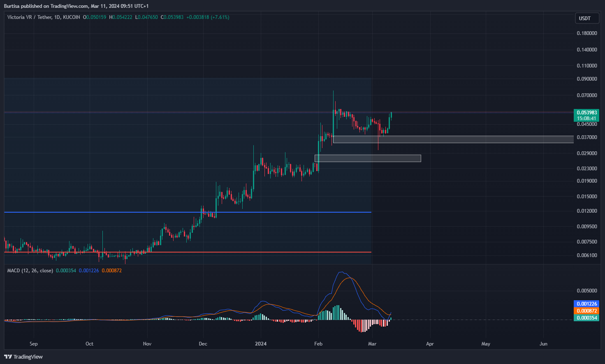Screen dimensions: 605x364
Task: Click the candle countdown 15:08:41
Action: (x=586, y=118)
